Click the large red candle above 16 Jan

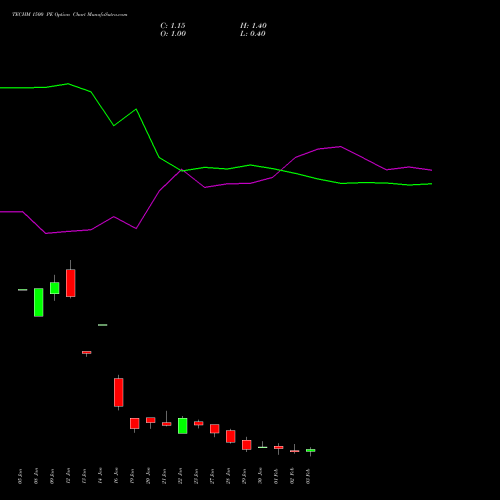(x=119, y=392)
